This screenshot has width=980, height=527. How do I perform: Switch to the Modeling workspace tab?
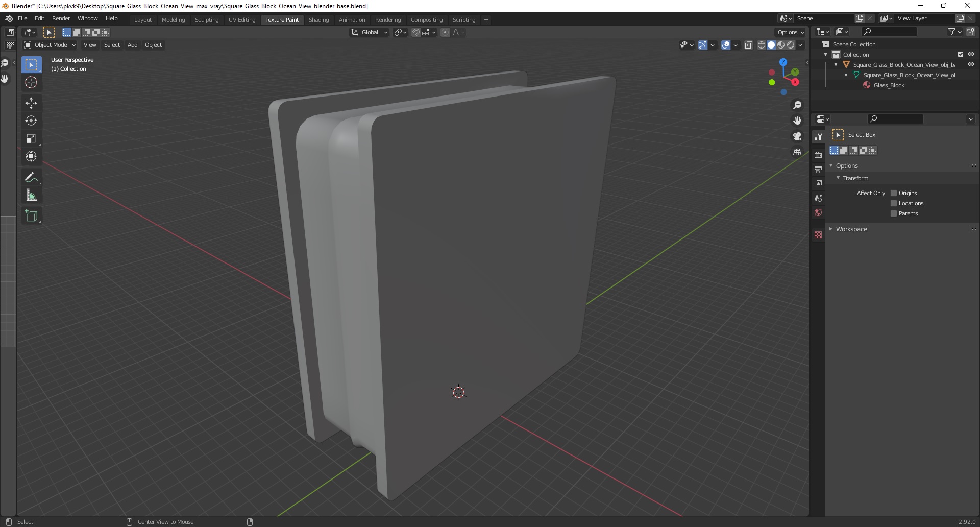(173, 19)
